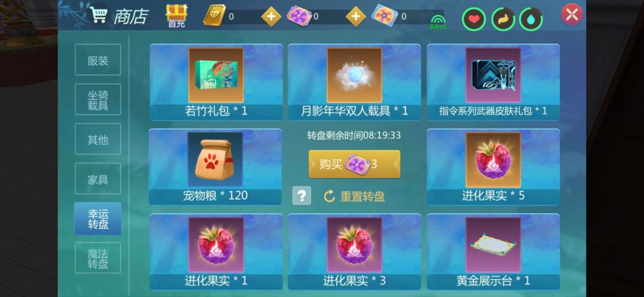Tap the hunger status ring icon
Viewport: 644px width, 297px height.
click(503, 19)
